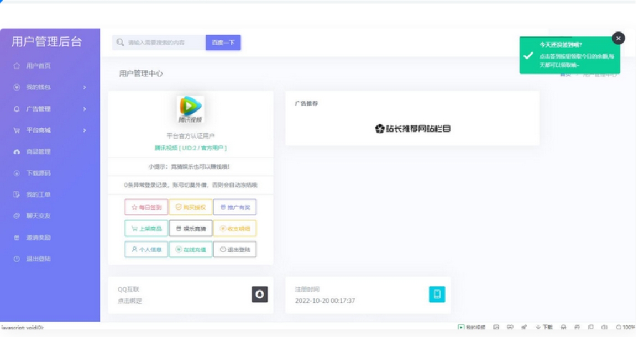Click the 用户管理后台 title
Screen dimensions: 644x337
click(47, 41)
